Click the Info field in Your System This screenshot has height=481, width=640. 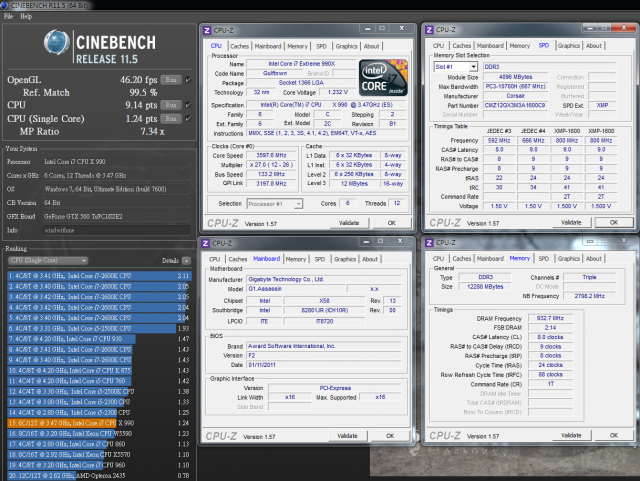point(116,230)
